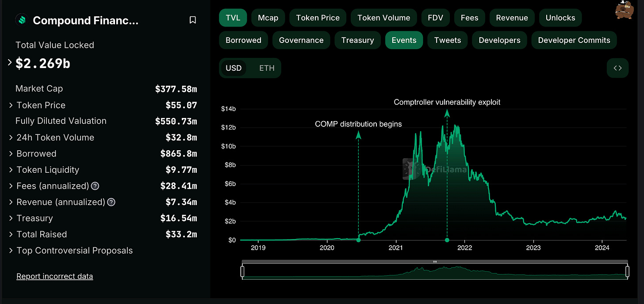Expand the Total Value Locked breakdown
The image size is (644, 304).
click(x=10, y=63)
